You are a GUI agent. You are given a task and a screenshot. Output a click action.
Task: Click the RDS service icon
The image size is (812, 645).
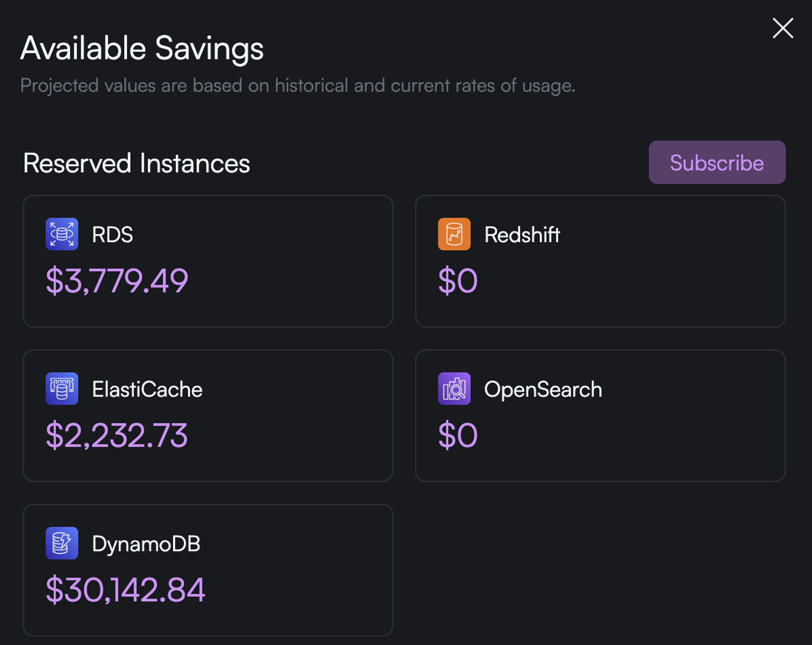[x=62, y=234]
